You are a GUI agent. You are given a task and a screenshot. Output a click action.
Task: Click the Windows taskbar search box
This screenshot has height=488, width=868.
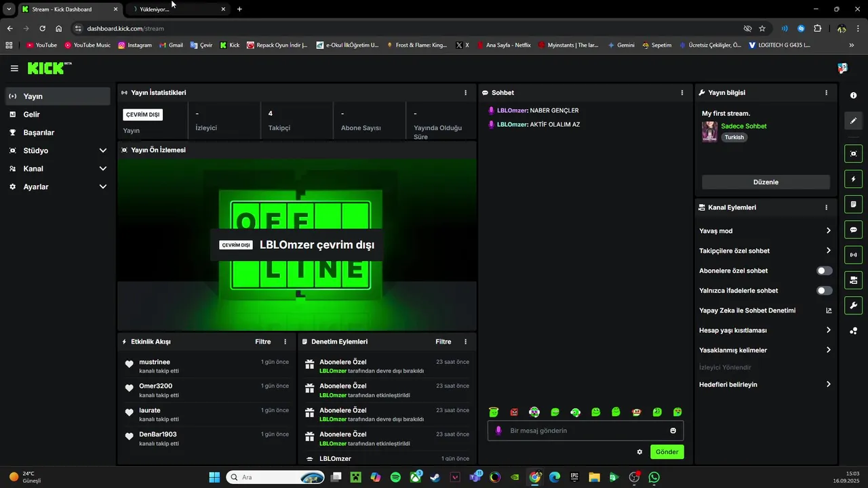click(275, 477)
